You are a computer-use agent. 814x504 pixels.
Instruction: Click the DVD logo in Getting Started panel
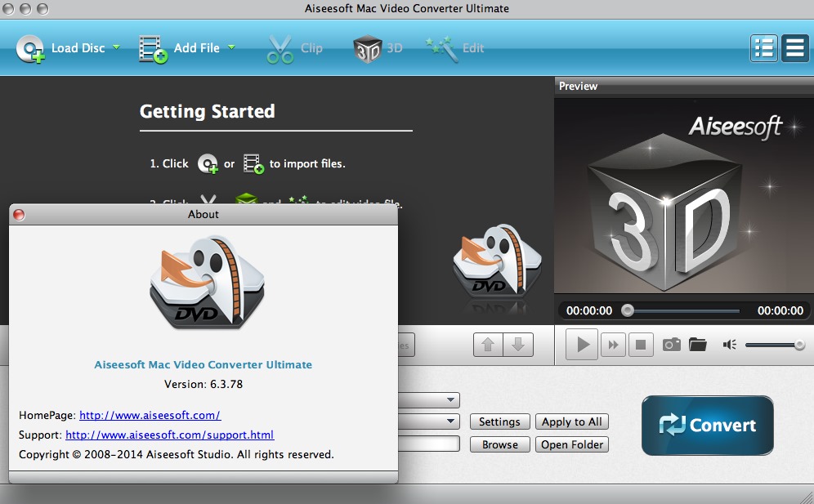498,263
